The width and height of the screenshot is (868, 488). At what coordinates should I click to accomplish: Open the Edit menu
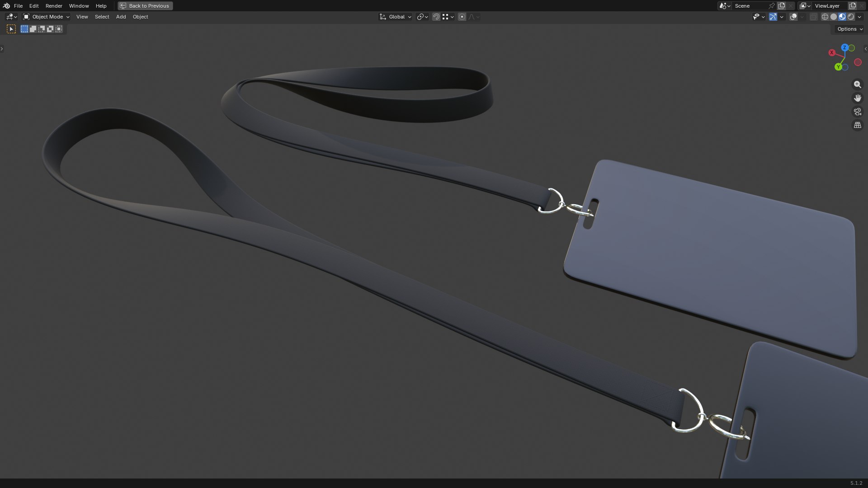point(34,6)
